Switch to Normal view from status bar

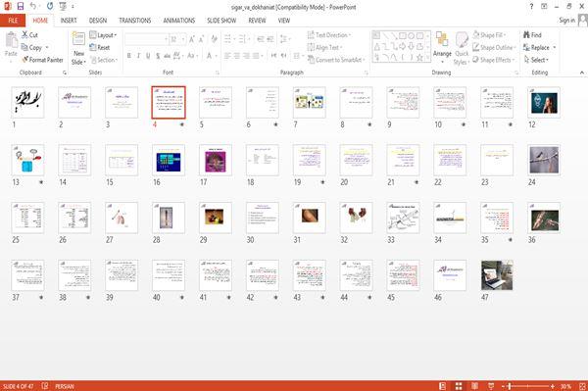point(443,386)
